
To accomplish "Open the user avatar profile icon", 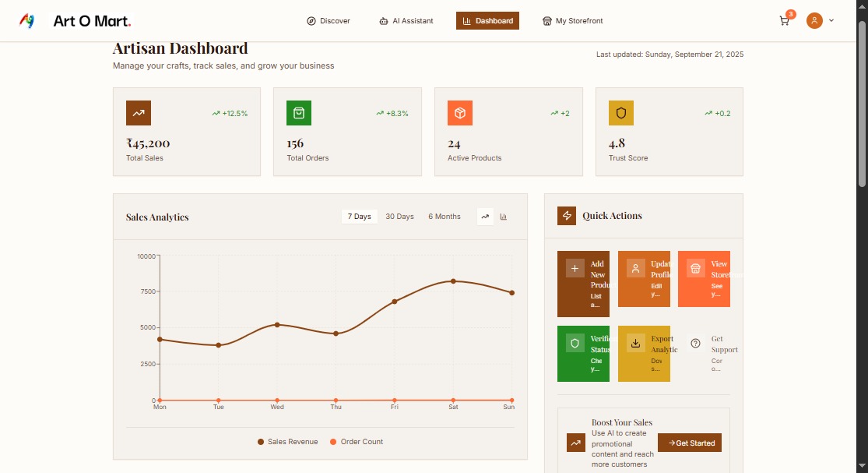I will point(814,20).
